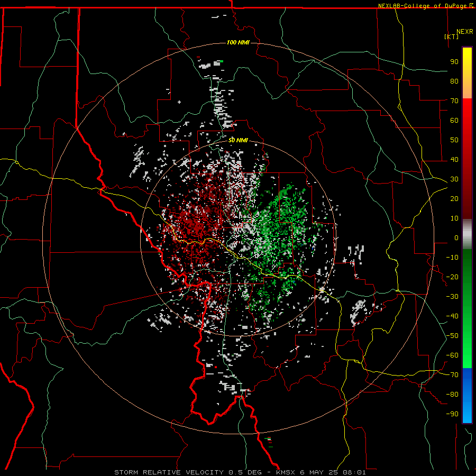Click the -90 value on velocity scale
The height and width of the screenshot is (476, 476).
(x=452, y=414)
